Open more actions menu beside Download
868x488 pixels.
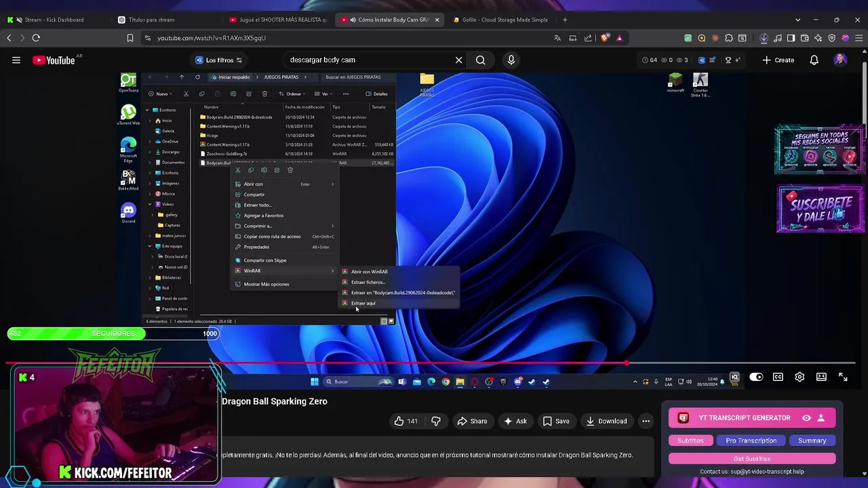tap(646, 421)
